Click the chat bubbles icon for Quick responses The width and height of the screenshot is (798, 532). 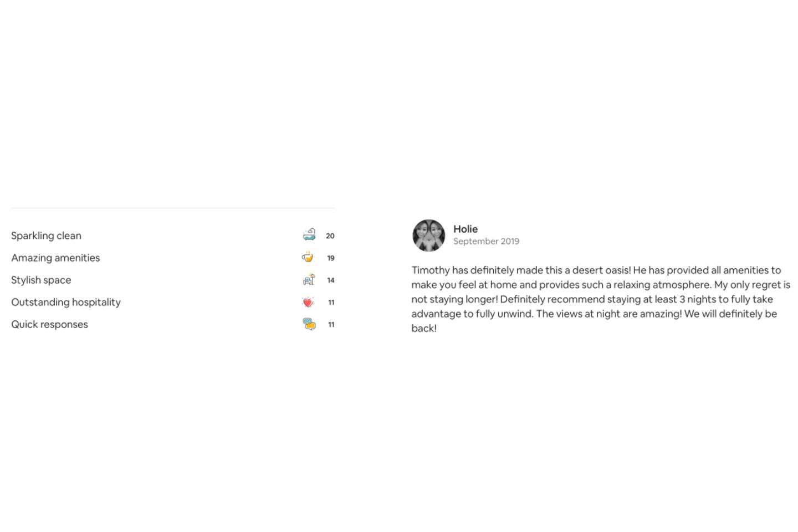click(309, 324)
